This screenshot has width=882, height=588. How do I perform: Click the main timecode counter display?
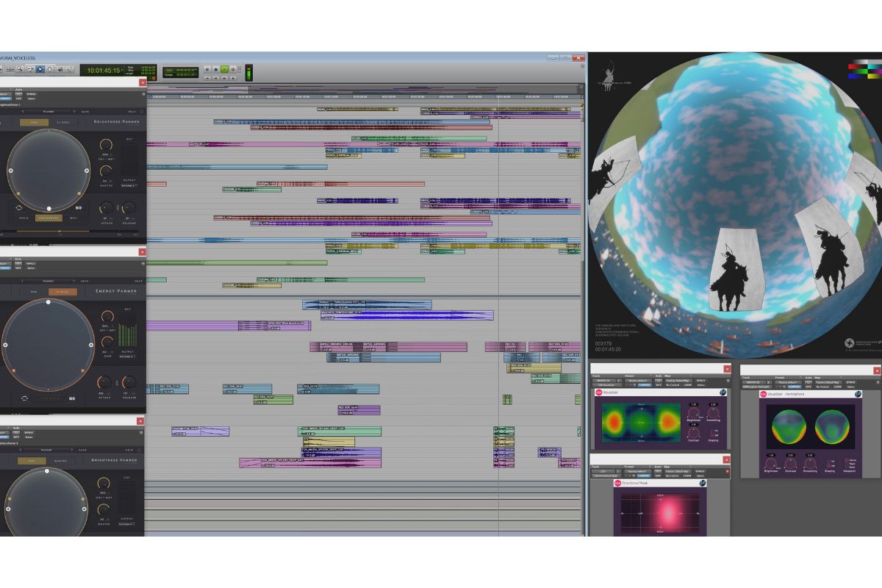(x=104, y=71)
